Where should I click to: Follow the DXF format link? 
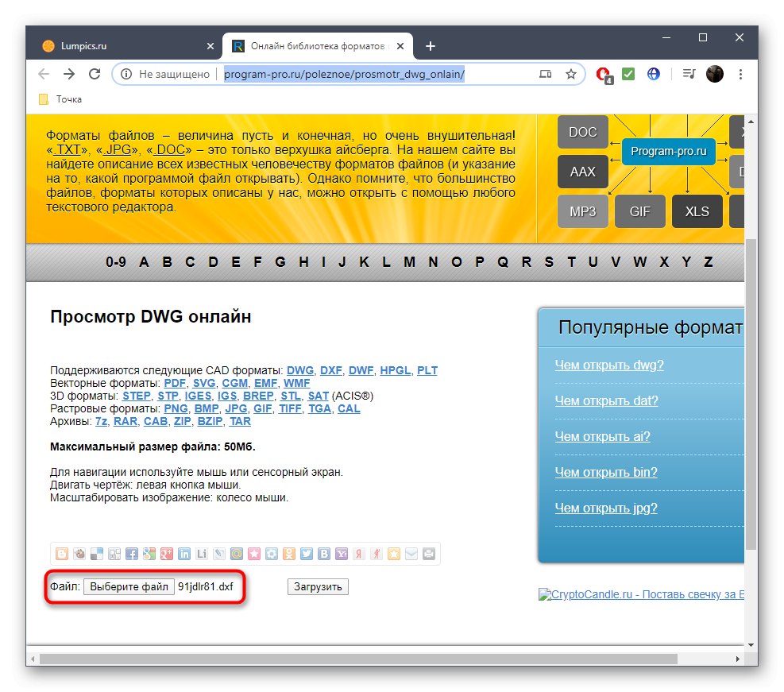331,370
